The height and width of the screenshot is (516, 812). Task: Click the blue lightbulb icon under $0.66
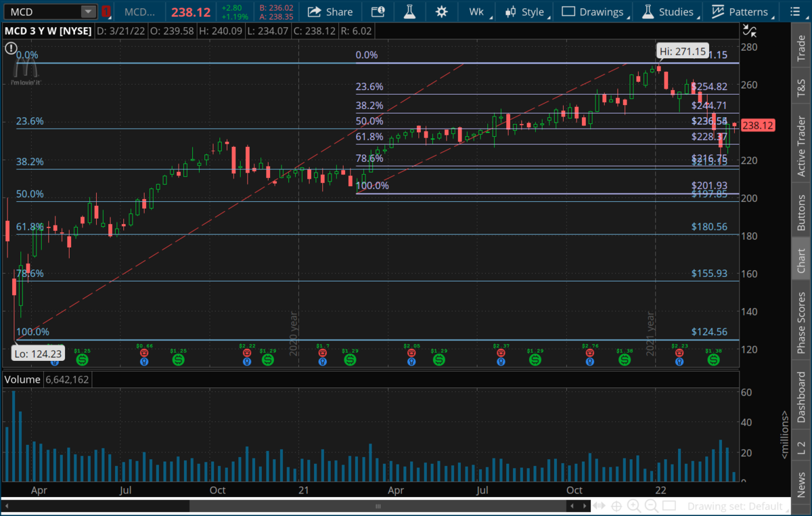144,362
